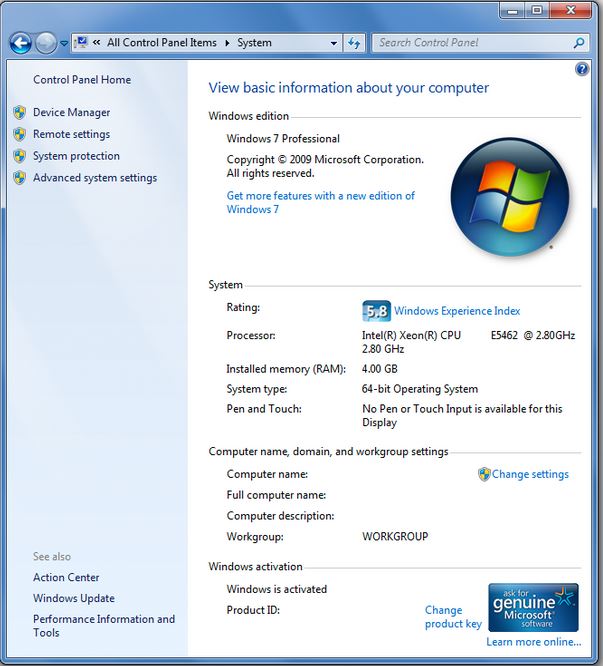Open the recent pages dropdown arrow
603x666 pixels.
[64, 43]
